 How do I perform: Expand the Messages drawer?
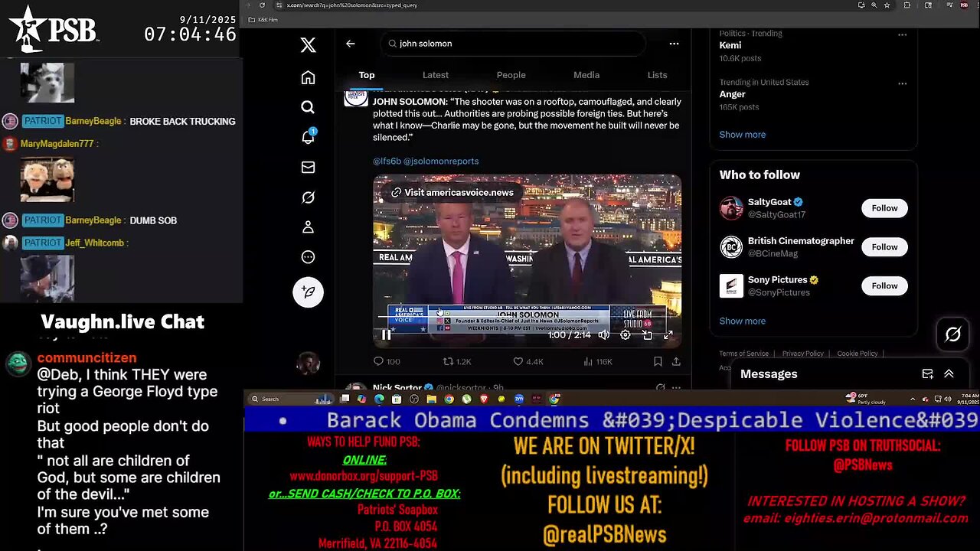pos(949,374)
